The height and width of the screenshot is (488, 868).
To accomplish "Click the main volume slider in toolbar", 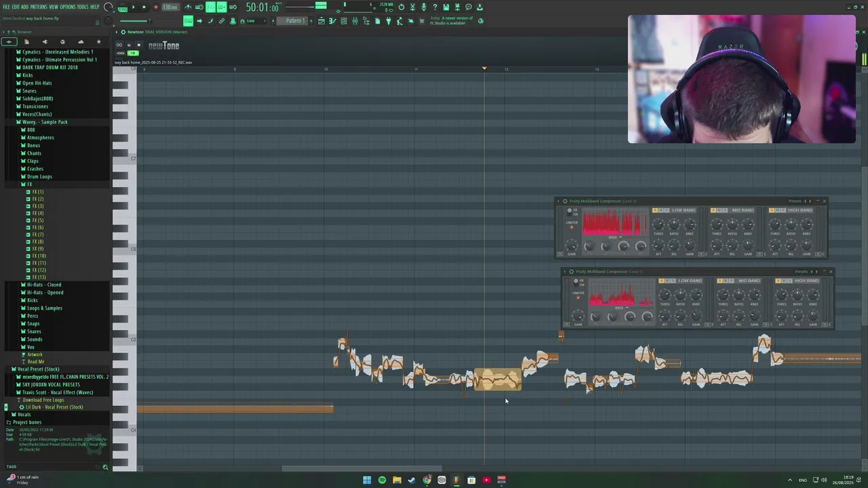I will [x=135, y=21].
